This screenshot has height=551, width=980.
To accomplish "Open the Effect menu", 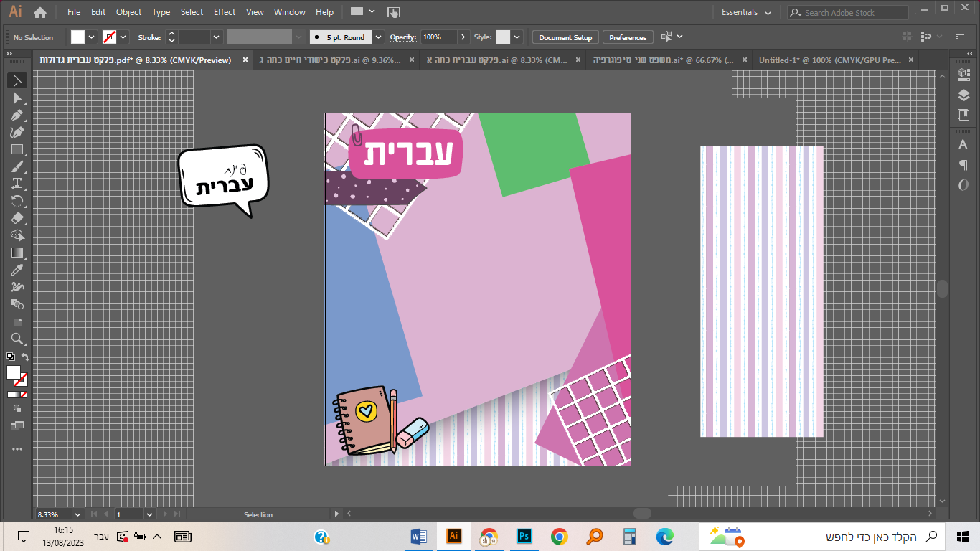I will point(225,12).
